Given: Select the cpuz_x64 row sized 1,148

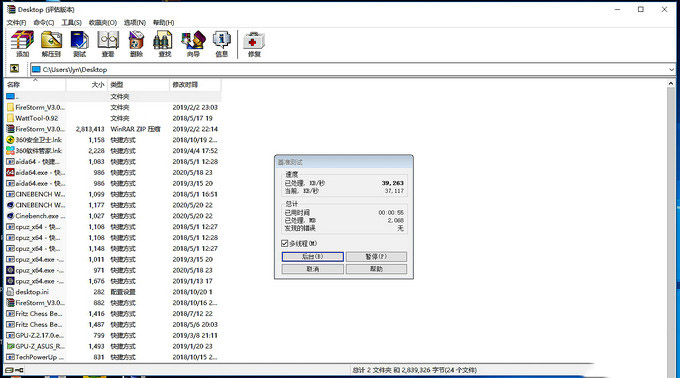Looking at the screenshot, I should (x=113, y=248).
